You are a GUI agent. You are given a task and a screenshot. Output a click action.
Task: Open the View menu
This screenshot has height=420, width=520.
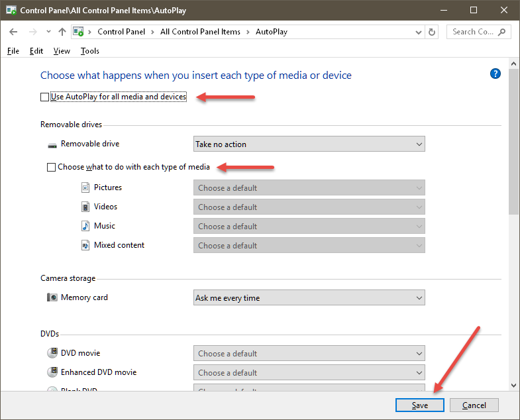[x=62, y=51]
